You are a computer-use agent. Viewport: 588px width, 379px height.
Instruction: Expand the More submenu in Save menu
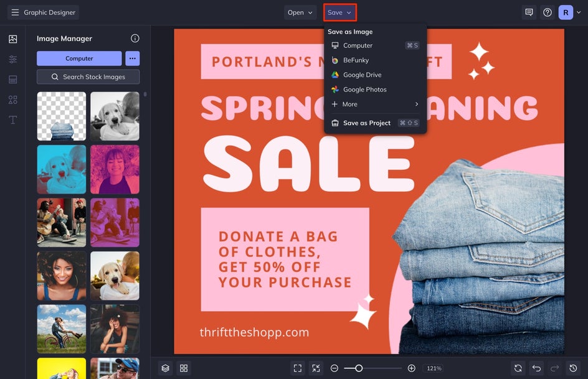(x=349, y=104)
